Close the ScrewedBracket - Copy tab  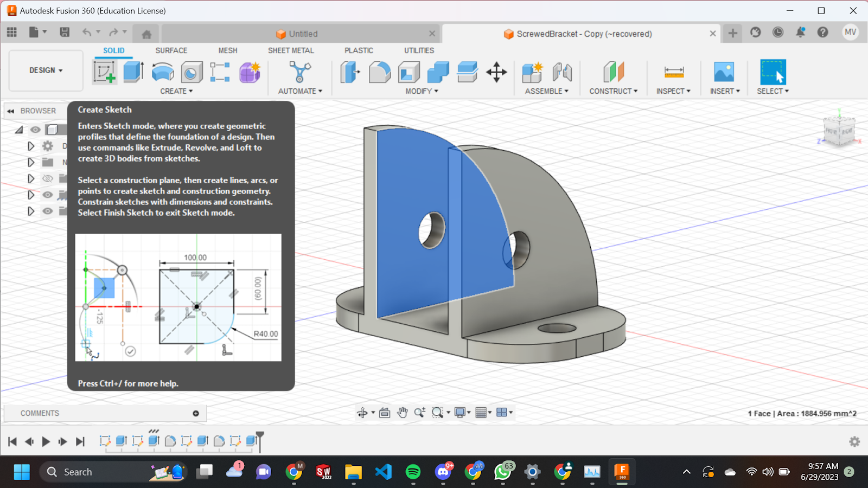pos(713,34)
